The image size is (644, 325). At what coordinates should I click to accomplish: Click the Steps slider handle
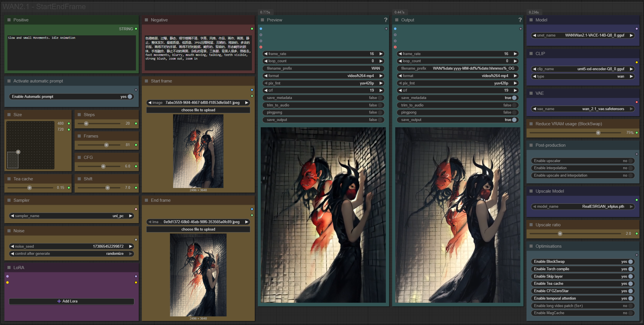coord(86,124)
